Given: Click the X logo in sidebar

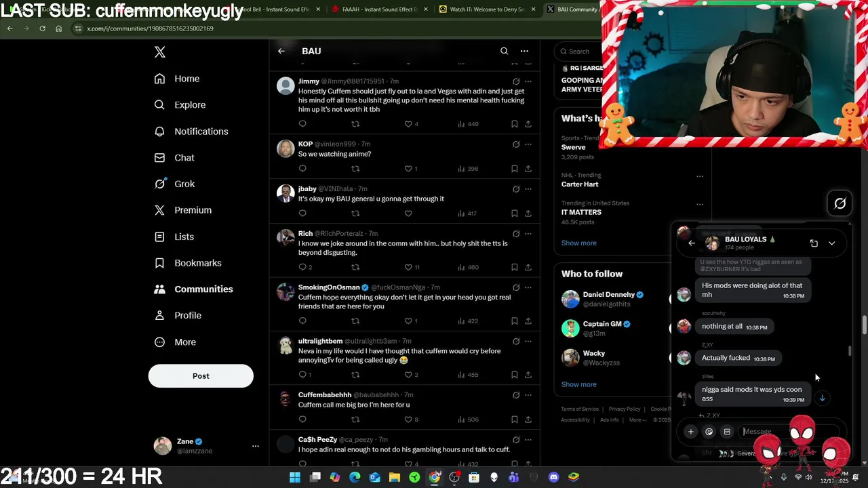Looking at the screenshot, I should pyautogui.click(x=159, y=52).
